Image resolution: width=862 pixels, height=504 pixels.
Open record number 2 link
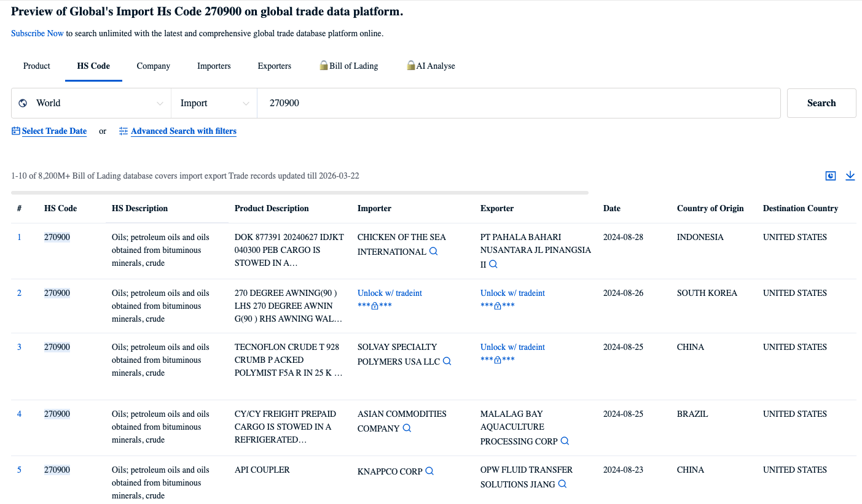point(19,293)
